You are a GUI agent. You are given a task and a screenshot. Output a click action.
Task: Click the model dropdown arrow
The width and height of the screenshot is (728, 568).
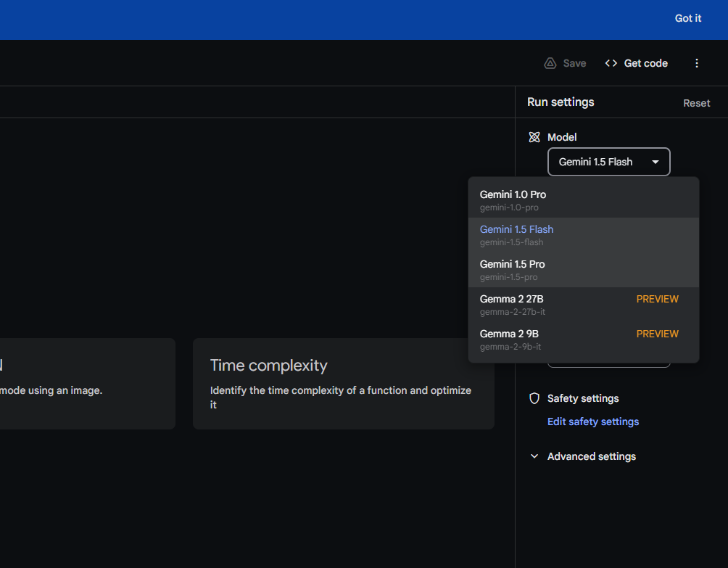[x=655, y=162]
